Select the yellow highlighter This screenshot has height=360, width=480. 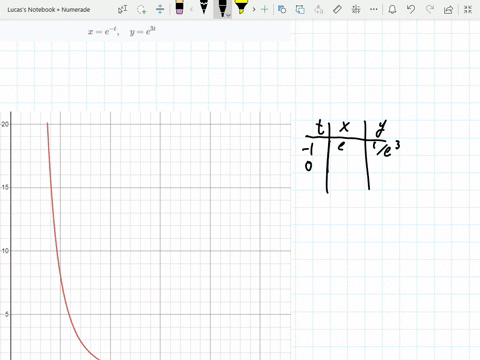point(241,8)
